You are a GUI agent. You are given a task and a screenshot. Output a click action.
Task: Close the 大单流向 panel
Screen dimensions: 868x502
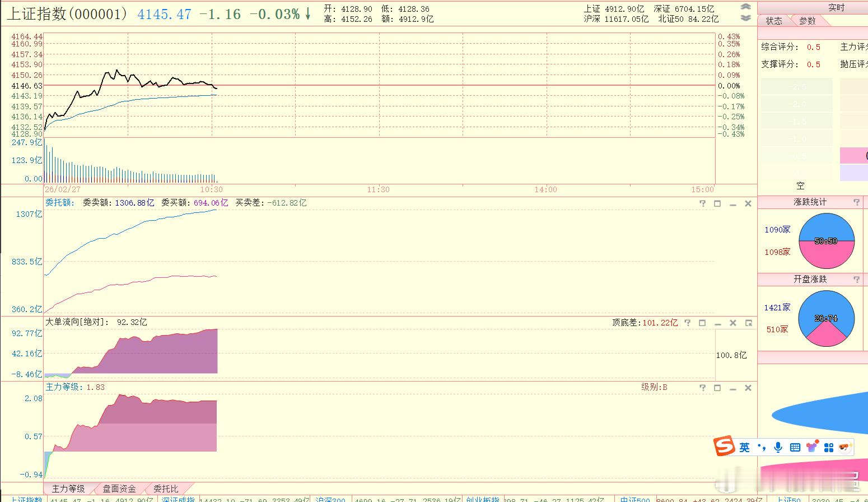pyautogui.click(x=732, y=323)
